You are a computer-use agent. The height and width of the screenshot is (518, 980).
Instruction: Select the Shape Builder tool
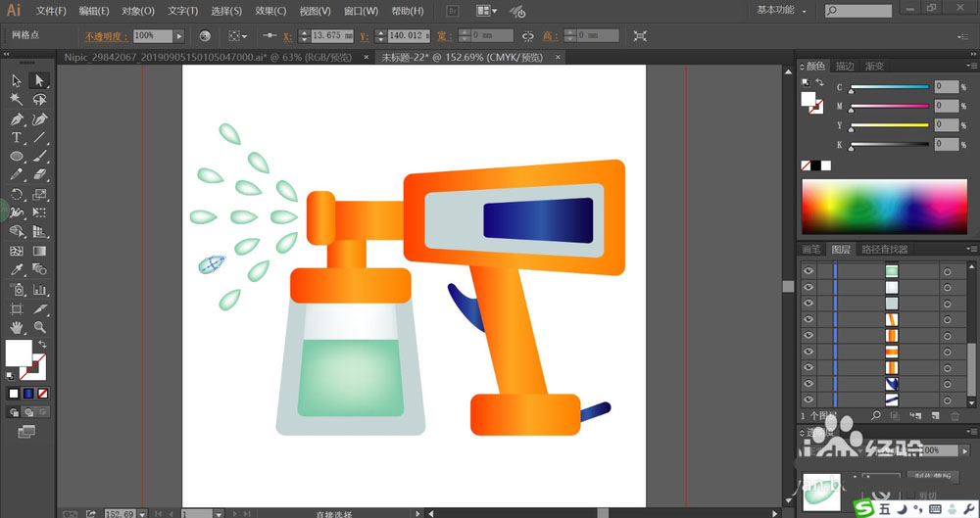pyautogui.click(x=17, y=232)
